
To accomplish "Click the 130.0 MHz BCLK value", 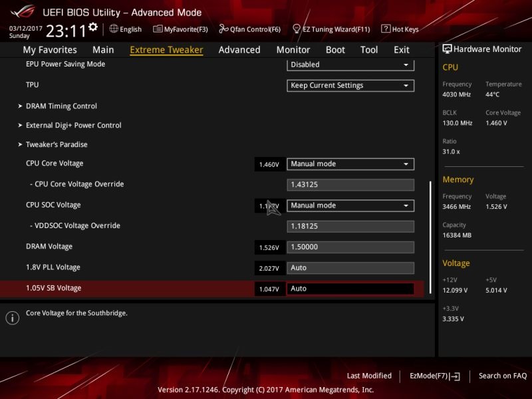I will [458, 123].
